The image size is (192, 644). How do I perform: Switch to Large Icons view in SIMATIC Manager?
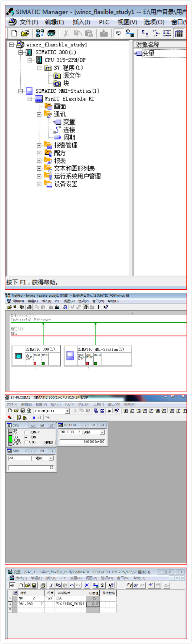click(145, 33)
